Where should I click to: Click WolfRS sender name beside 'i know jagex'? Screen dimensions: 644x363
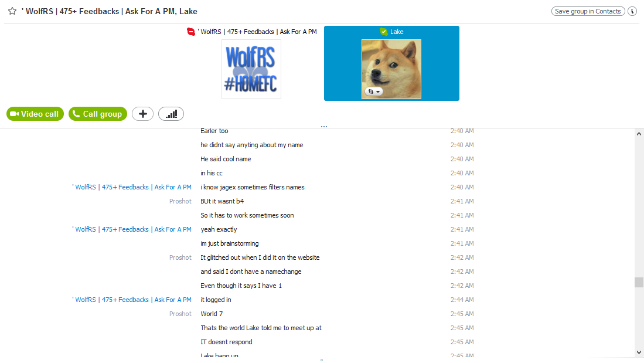[x=132, y=187]
